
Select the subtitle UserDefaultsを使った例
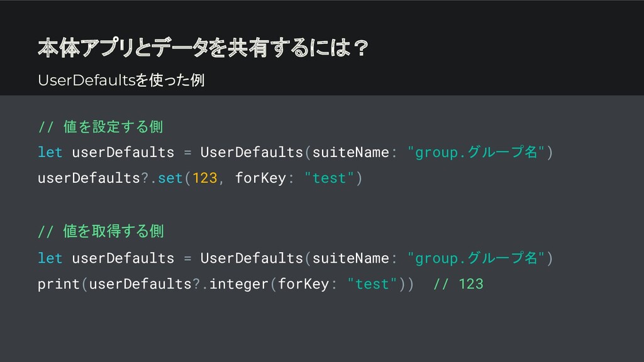coord(121,80)
